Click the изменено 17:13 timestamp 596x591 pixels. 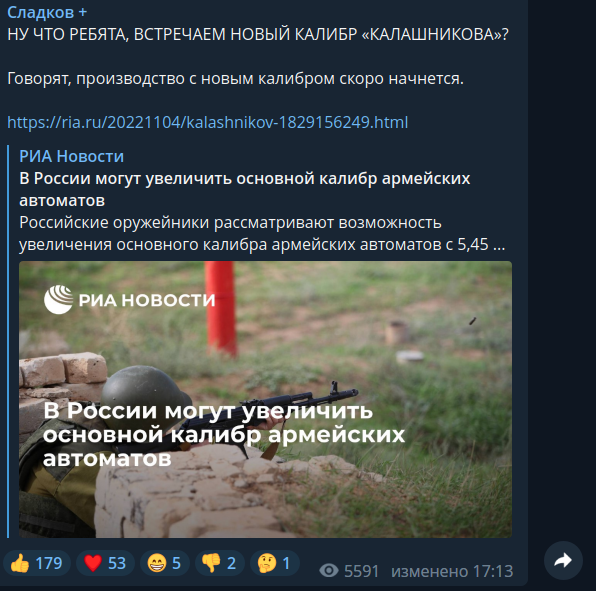452,571
